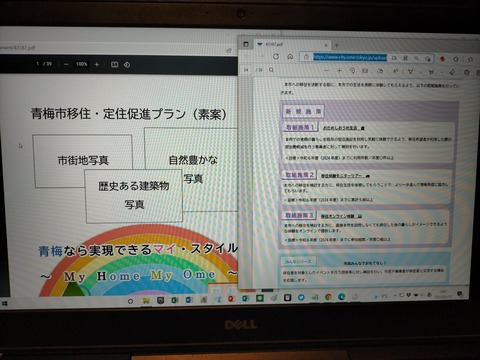
Task: View site information lock icon in Edge
Action: pyautogui.click(x=306, y=57)
